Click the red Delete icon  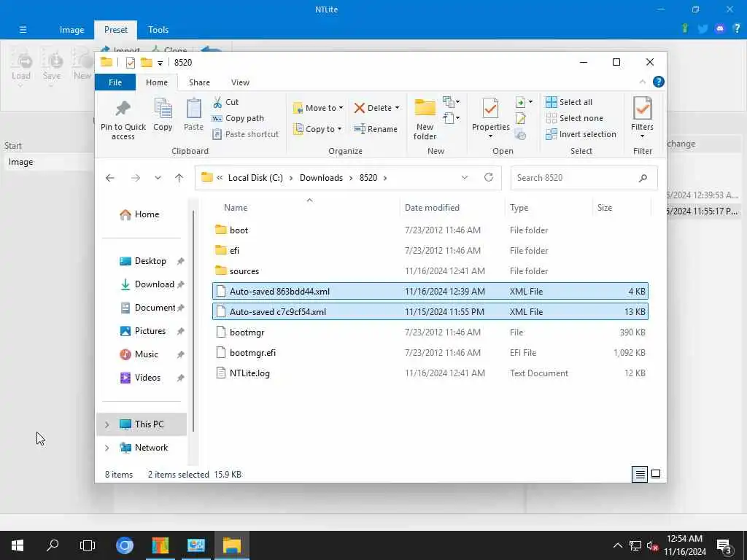[x=359, y=108]
